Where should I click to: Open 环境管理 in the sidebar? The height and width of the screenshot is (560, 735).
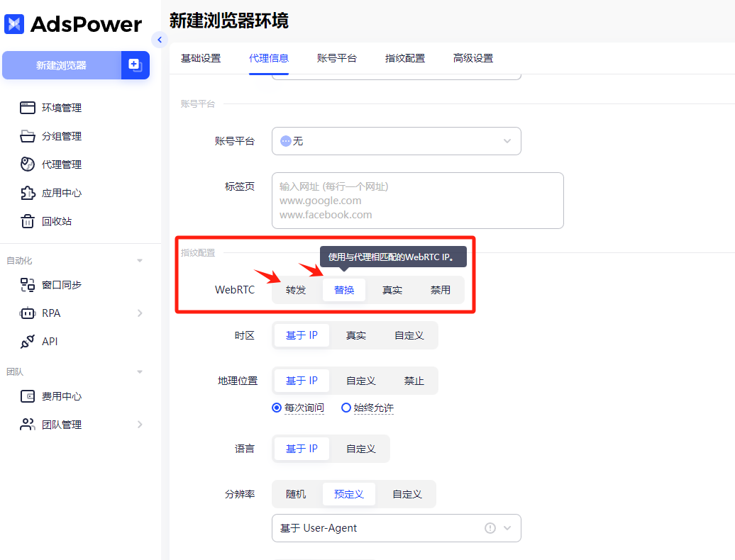tap(67, 108)
